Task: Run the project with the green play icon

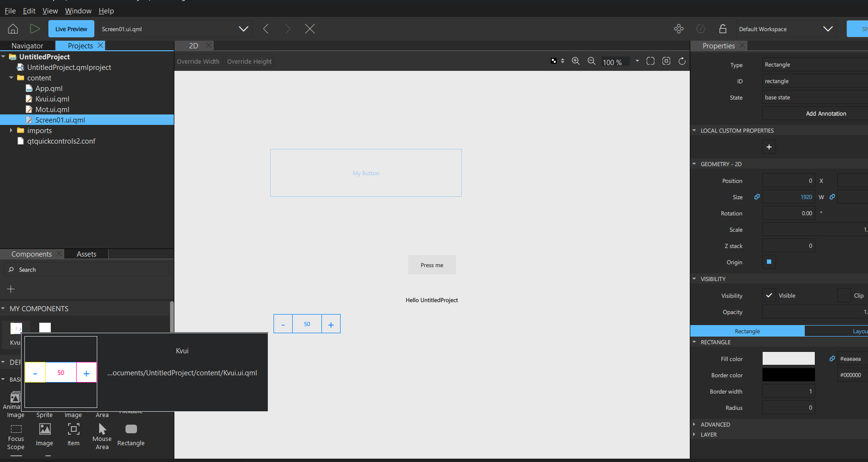Action: (34, 29)
